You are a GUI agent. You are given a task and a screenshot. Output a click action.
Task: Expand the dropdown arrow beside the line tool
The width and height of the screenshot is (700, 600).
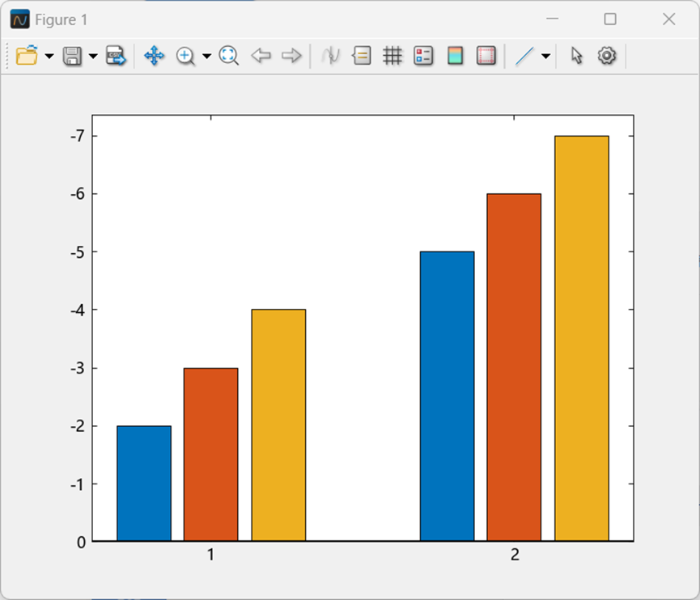click(x=545, y=57)
